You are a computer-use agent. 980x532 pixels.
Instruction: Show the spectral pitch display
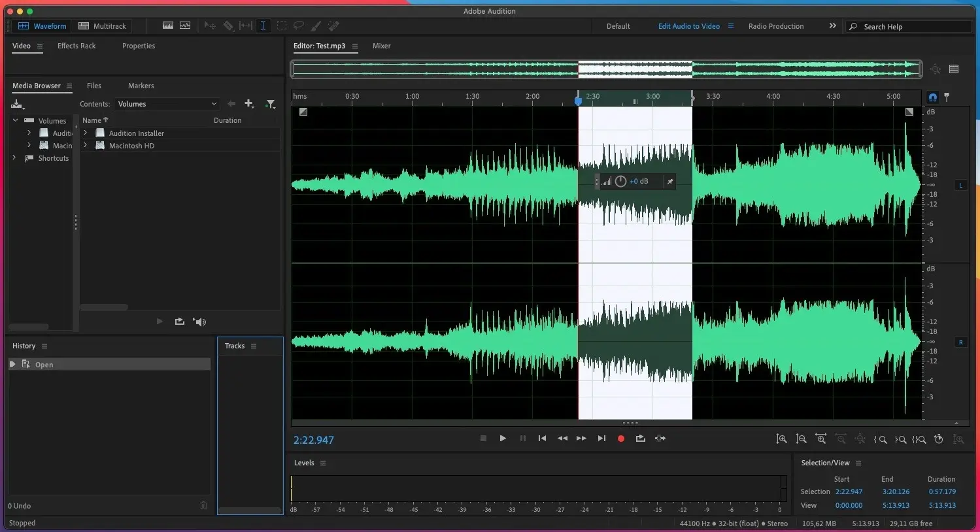(x=185, y=26)
